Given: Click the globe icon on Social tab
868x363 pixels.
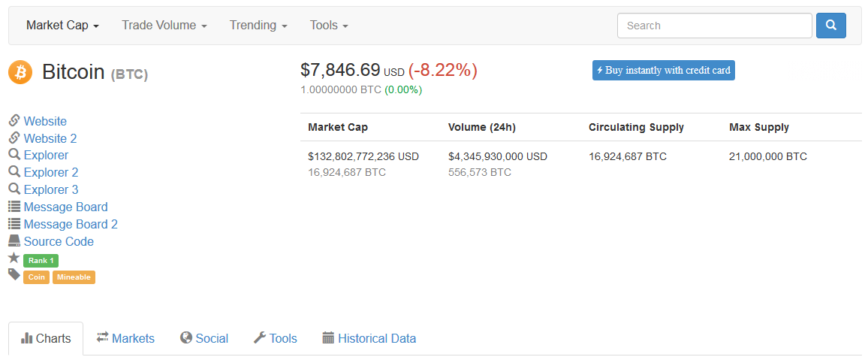Looking at the screenshot, I should point(186,337).
